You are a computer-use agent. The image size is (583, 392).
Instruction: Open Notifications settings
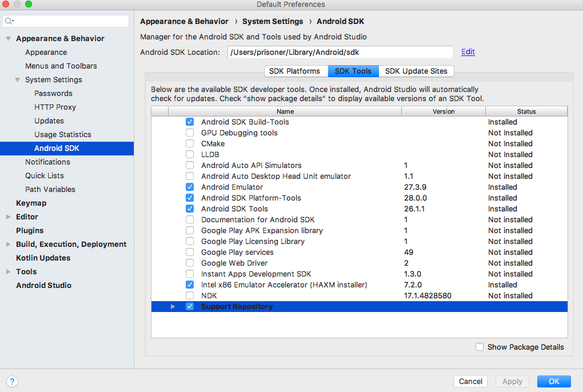point(47,162)
